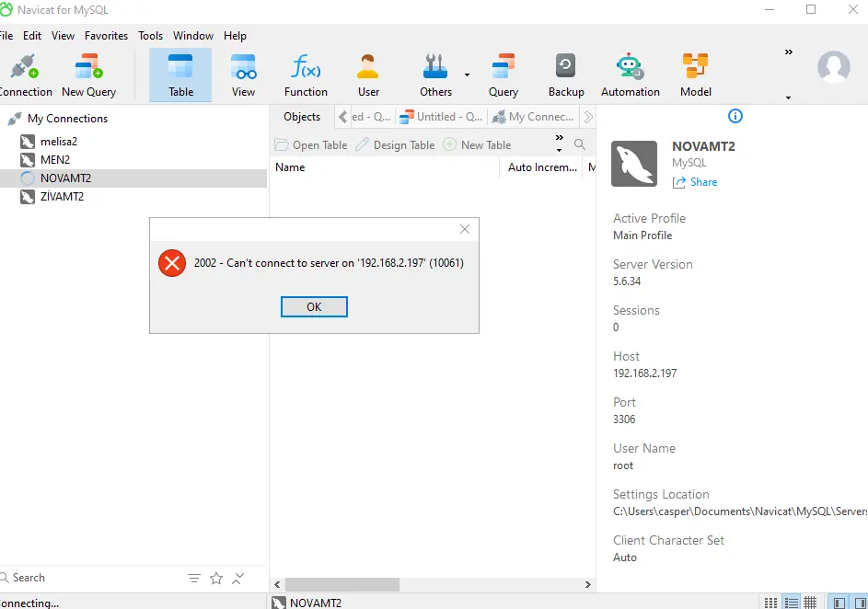Switch to the My Connections tab
The height and width of the screenshot is (609, 868).
(533, 117)
